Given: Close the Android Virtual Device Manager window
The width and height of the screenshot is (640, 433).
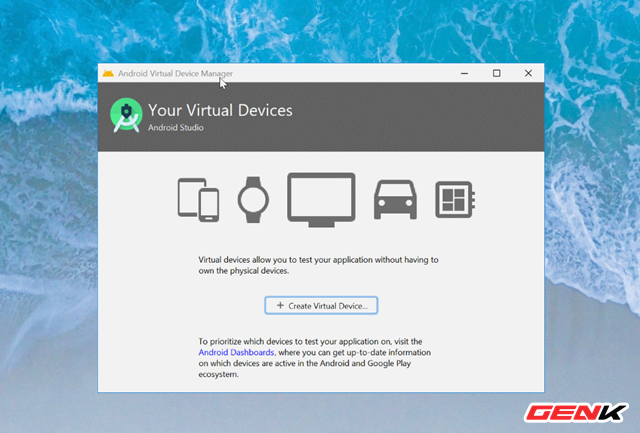Looking at the screenshot, I should (528, 73).
